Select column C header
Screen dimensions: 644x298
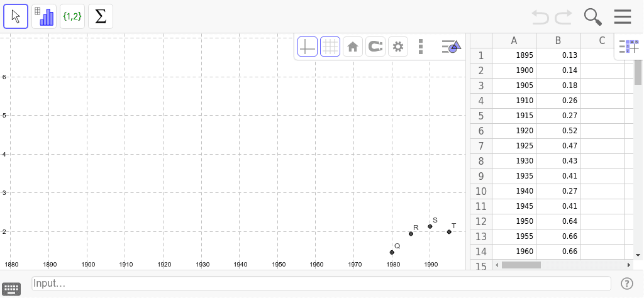(602, 41)
